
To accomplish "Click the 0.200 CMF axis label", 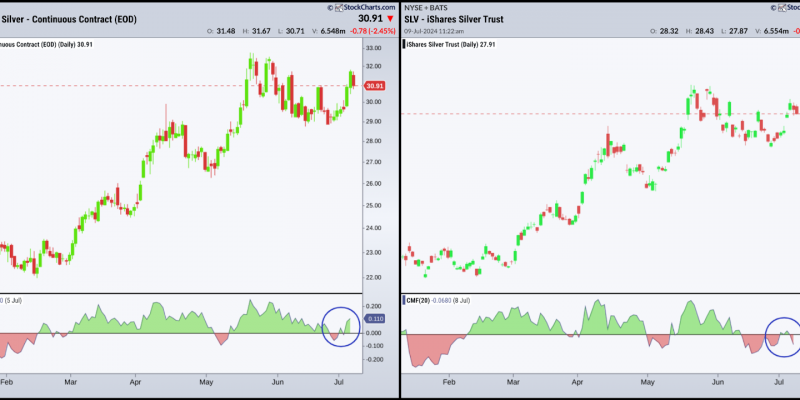I will pyautogui.click(x=374, y=306).
